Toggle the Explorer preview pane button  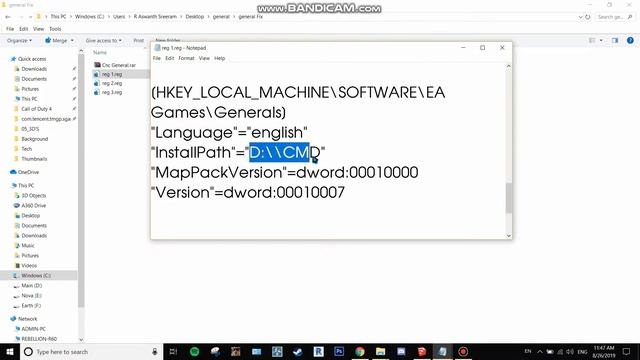615,40
